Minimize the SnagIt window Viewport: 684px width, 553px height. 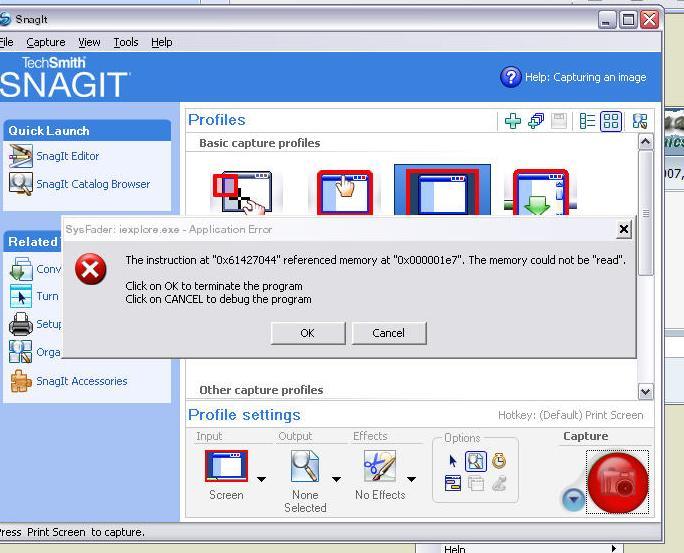coord(607,20)
